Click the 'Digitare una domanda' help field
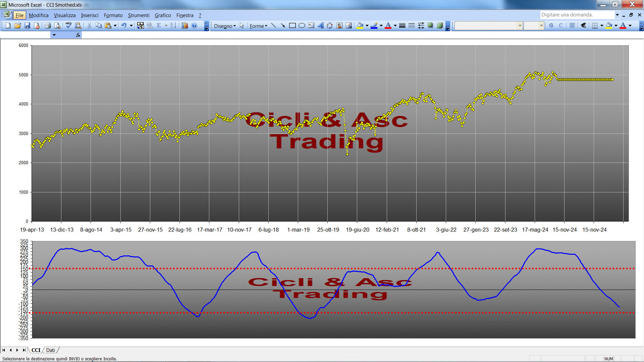The height and width of the screenshot is (362, 644). [577, 15]
